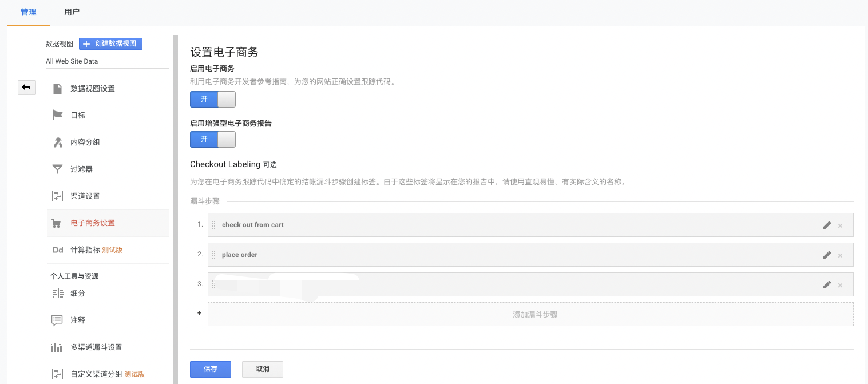Delete funnel step 3 with x icon
Image resolution: width=868 pixels, height=384 pixels.
click(x=841, y=285)
